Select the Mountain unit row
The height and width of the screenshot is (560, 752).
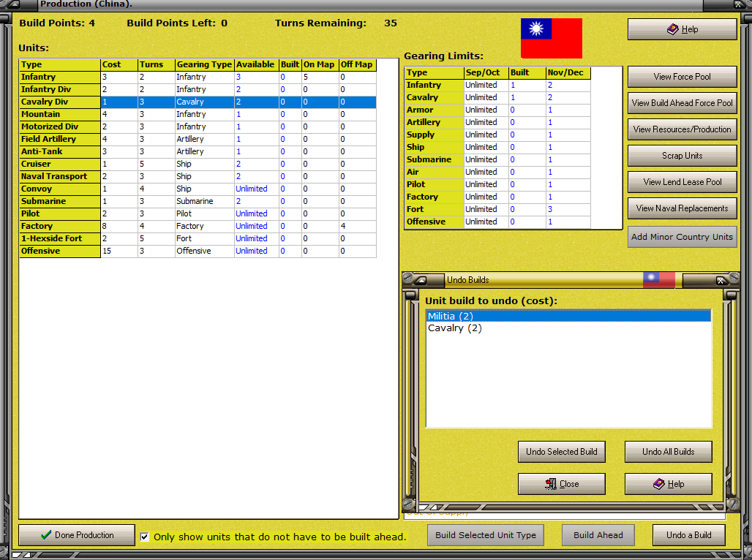[198, 115]
